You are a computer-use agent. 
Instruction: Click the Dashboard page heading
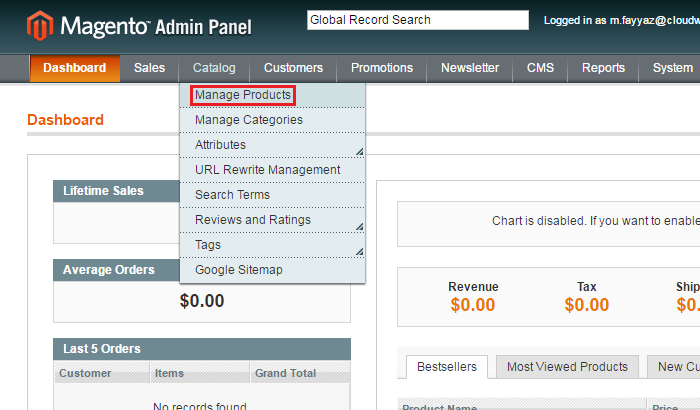(65, 120)
